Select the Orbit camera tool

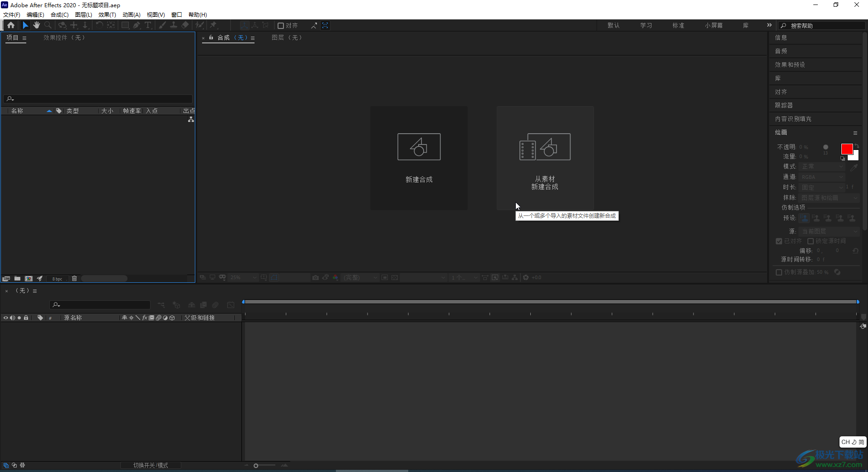click(x=62, y=25)
